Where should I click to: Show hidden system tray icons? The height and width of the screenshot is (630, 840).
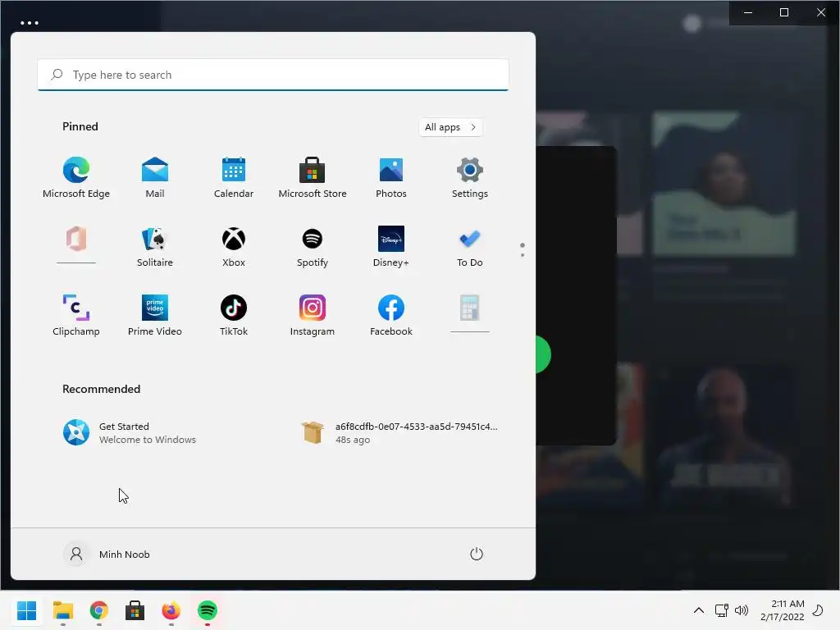[699, 610]
